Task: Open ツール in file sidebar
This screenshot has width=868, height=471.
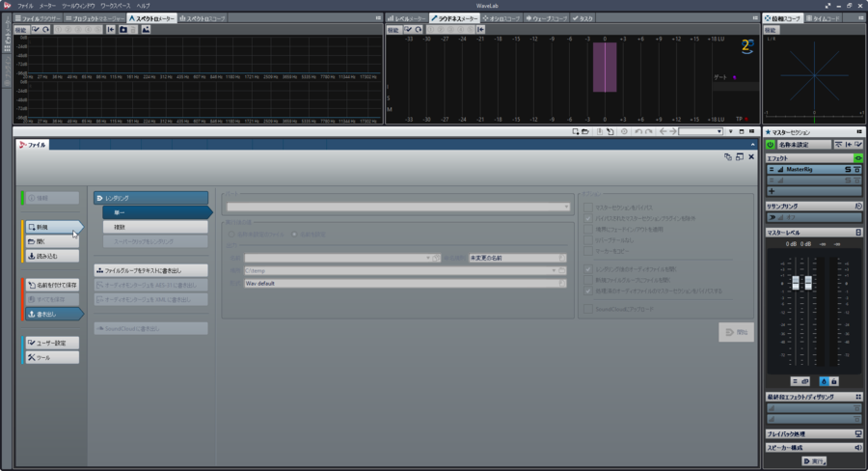Action: (x=52, y=357)
